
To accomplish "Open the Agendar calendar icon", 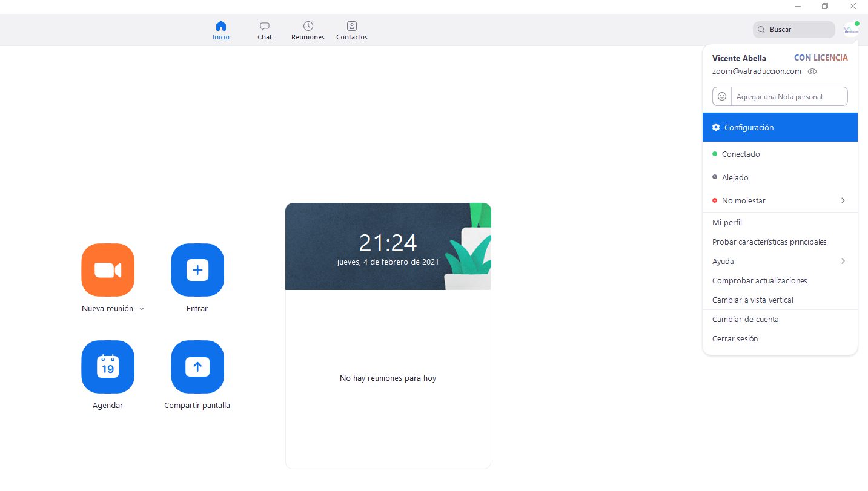I will tap(108, 367).
